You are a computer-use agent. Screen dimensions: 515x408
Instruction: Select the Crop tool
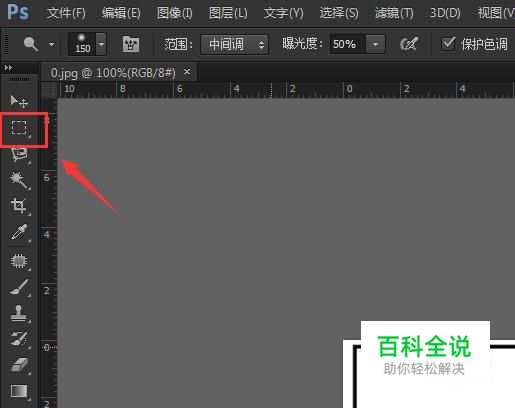[x=19, y=206]
